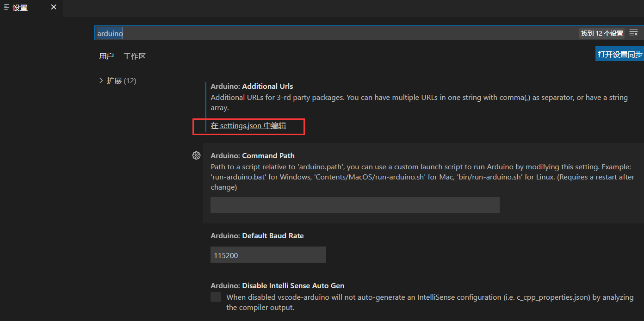Clear the search using the filter icon
644x321 pixels.
(x=633, y=33)
